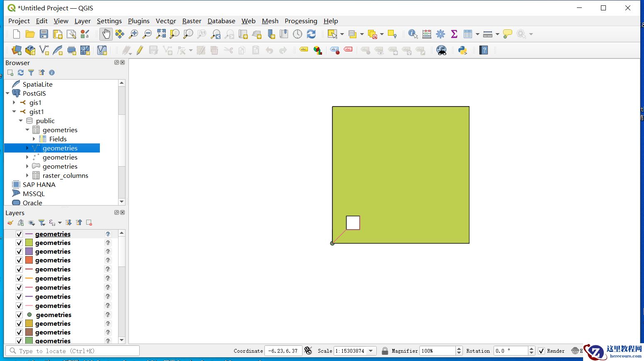The height and width of the screenshot is (361, 644).
Task: Expand the gis1 connection node
Action: click(14, 102)
